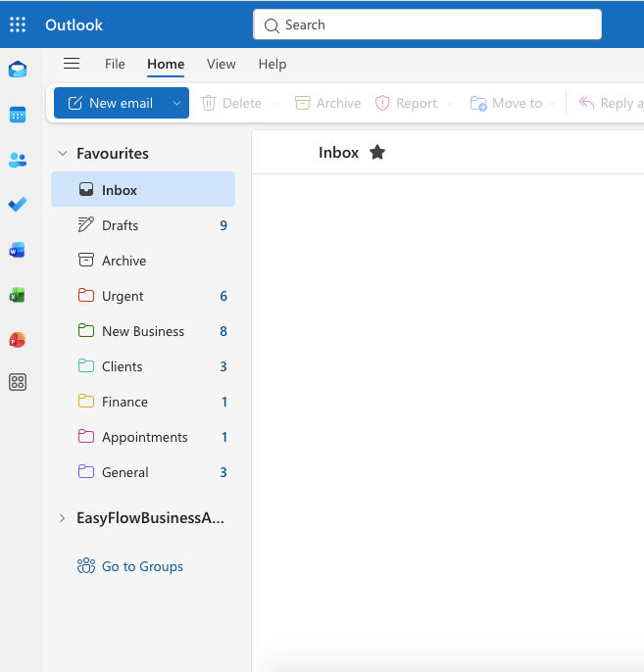This screenshot has width=644, height=672.
Task: Open the More apps grid icon
Action: pyautogui.click(x=18, y=382)
